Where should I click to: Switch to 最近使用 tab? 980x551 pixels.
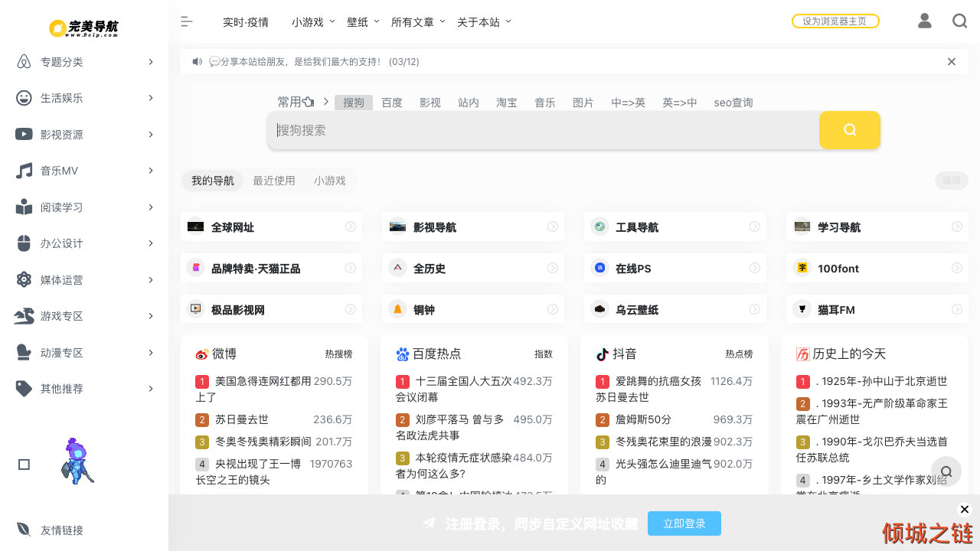(x=274, y=181)
